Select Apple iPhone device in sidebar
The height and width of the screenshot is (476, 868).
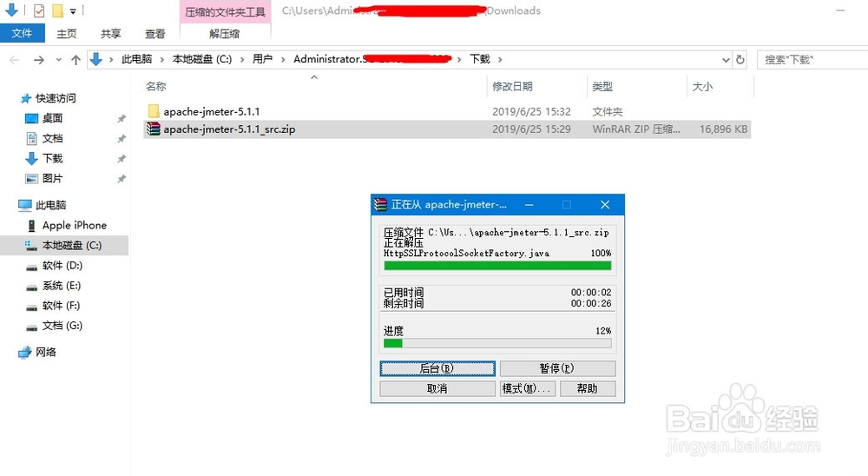(x=74, y=225)
